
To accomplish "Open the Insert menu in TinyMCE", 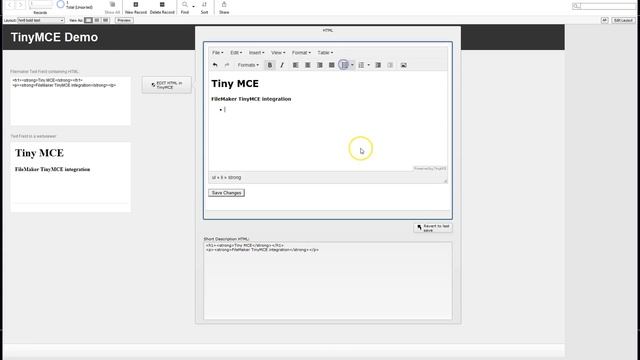I will point(256,53).
